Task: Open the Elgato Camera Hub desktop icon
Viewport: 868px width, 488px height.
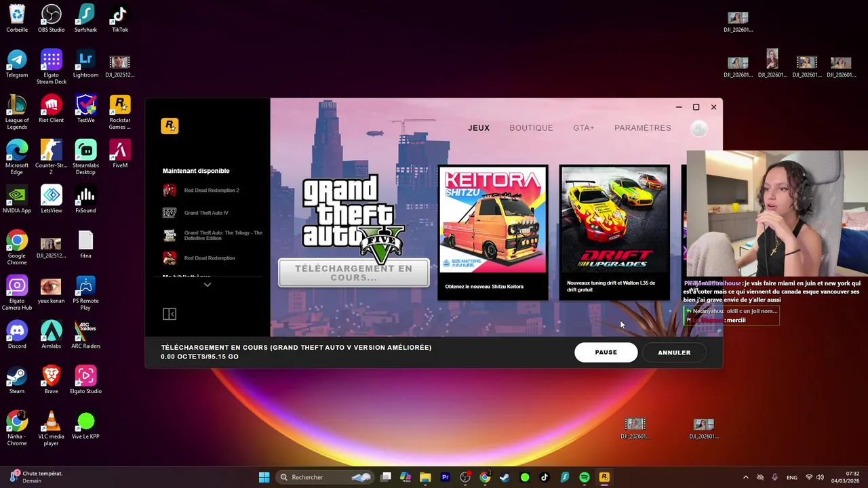Action: coord(17,293)
